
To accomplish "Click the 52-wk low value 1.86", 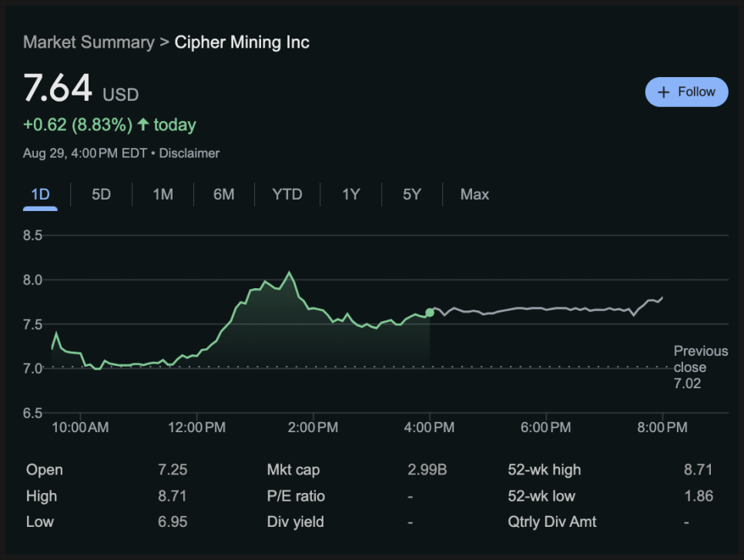I will tap(699, 496).
